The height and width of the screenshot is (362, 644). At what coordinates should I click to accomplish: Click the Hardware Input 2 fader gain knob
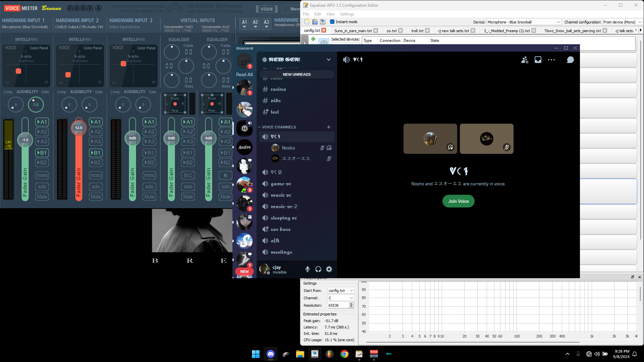(x=79, y=128)
